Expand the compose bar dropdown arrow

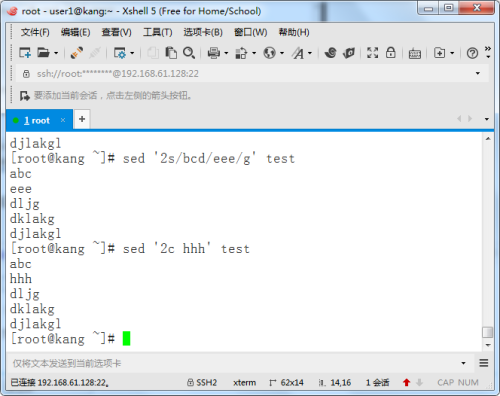point(463,363)
